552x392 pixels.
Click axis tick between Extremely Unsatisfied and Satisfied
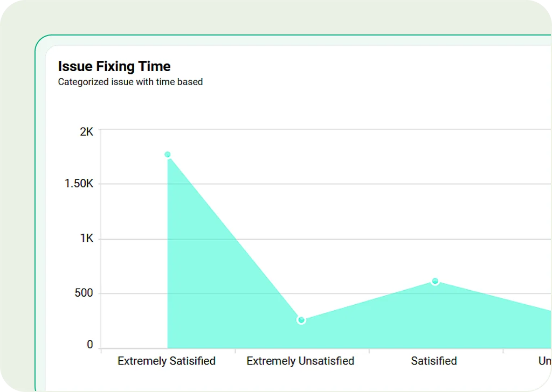coord(369,351)
